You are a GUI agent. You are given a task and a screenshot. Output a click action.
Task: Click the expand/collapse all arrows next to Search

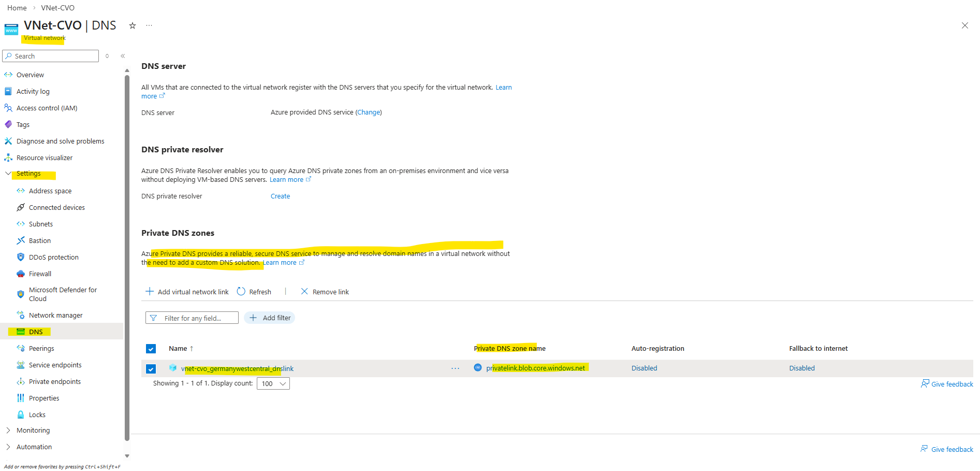107,56
